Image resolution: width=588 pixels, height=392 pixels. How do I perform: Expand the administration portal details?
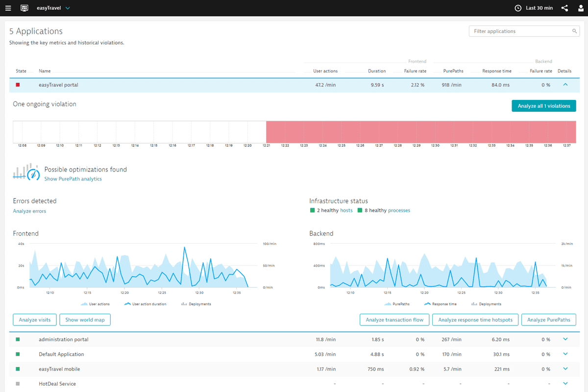point(565,339)
